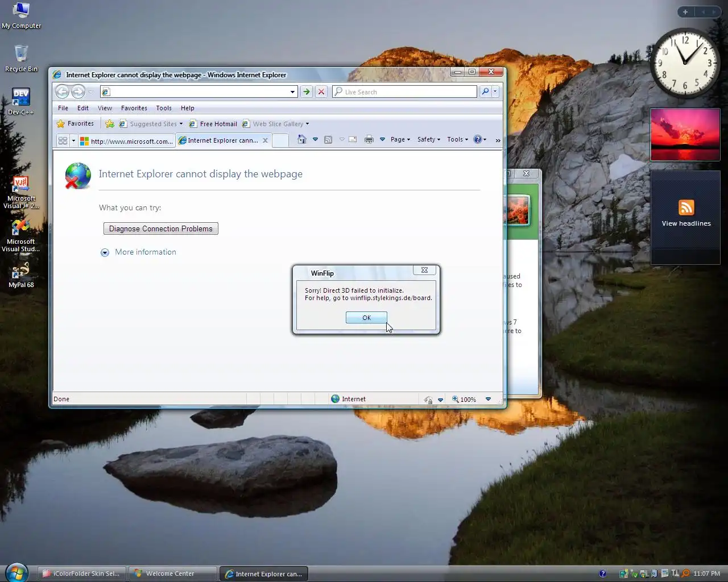Viewport: 728px width, 582px height.
Task: Open the Home button dropdown arrow
Action: (315, 139)
